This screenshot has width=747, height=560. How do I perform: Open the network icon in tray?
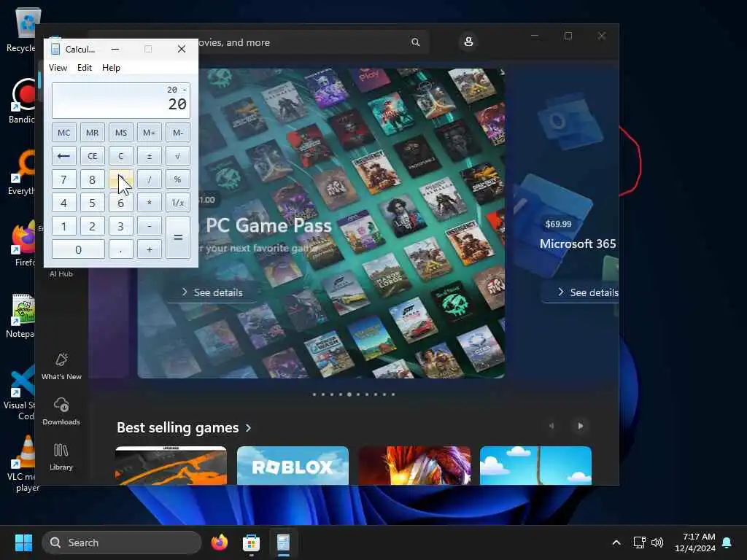click(639, 542)
